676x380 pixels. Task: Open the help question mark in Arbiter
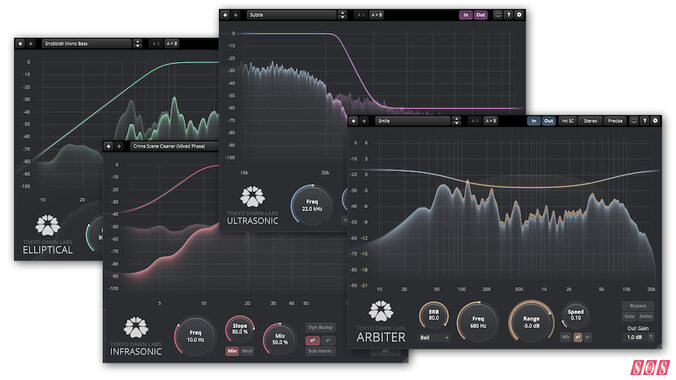pyautogui.click(x=645, y=121)
